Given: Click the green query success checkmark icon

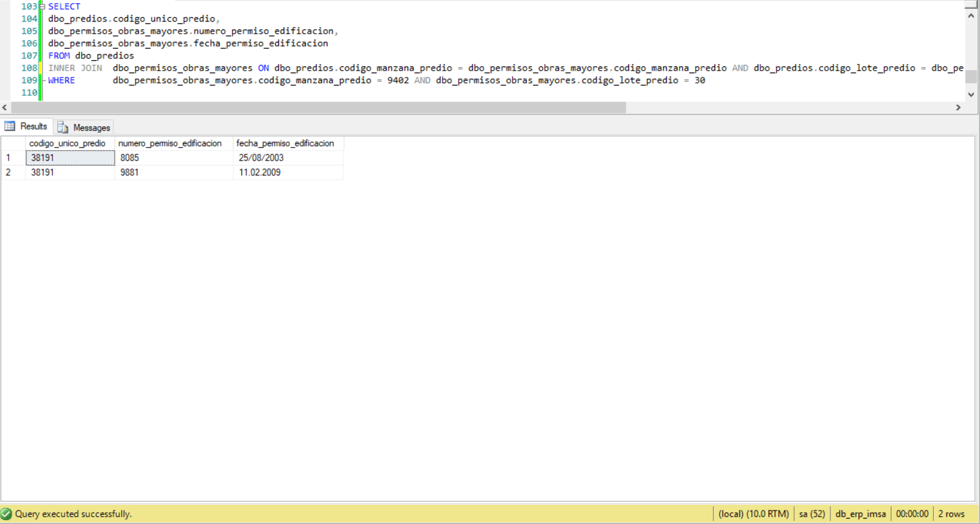Looking at the screenshot, I should pos(7,514).
